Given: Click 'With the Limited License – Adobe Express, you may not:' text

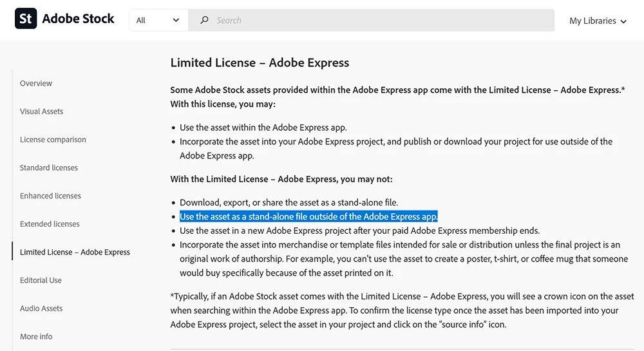Looking at the screenshot, I should point(281,179).
